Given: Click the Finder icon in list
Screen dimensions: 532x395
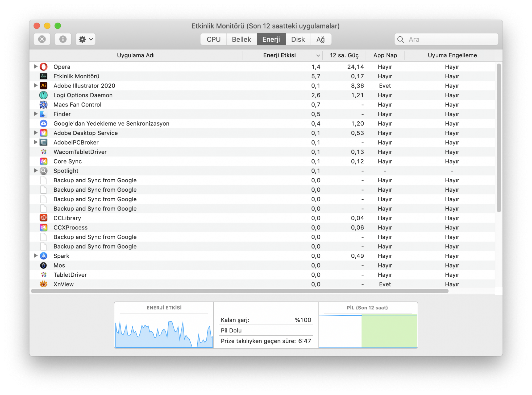Looking at the screenshot, I should (44, 114).
